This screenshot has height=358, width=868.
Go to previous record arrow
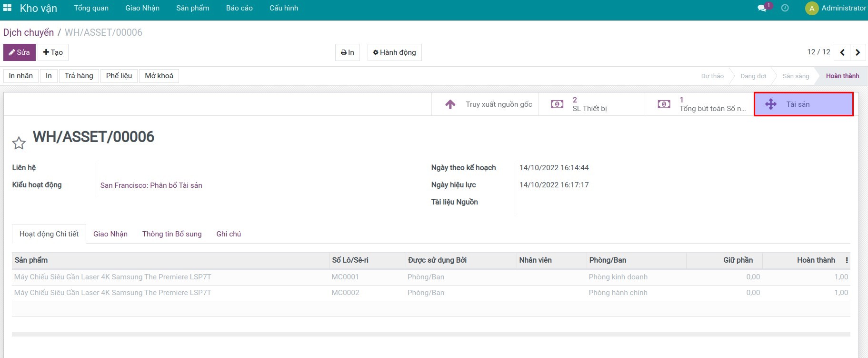tap(842, 52)
